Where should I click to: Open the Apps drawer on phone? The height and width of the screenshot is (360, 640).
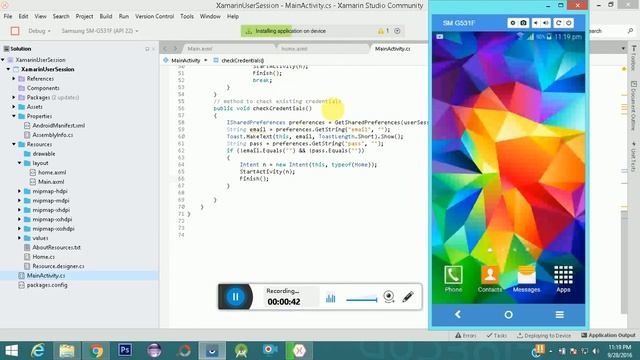tap(563, 279)
